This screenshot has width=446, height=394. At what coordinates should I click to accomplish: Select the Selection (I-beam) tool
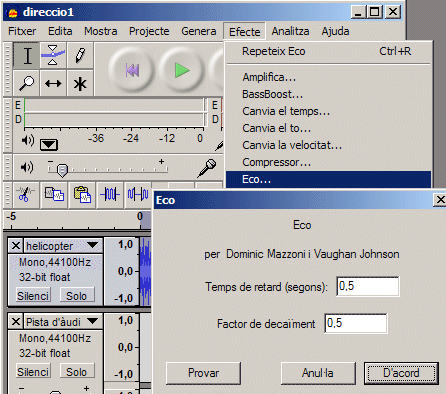27,56
